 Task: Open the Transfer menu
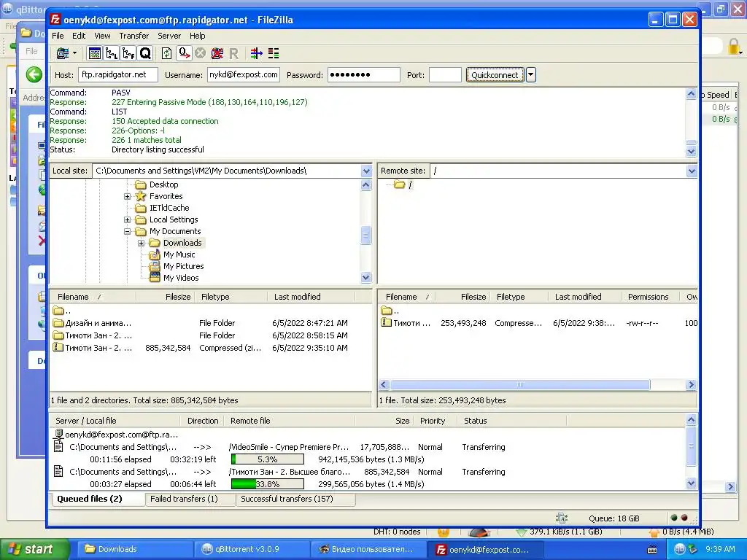[134, 36]
